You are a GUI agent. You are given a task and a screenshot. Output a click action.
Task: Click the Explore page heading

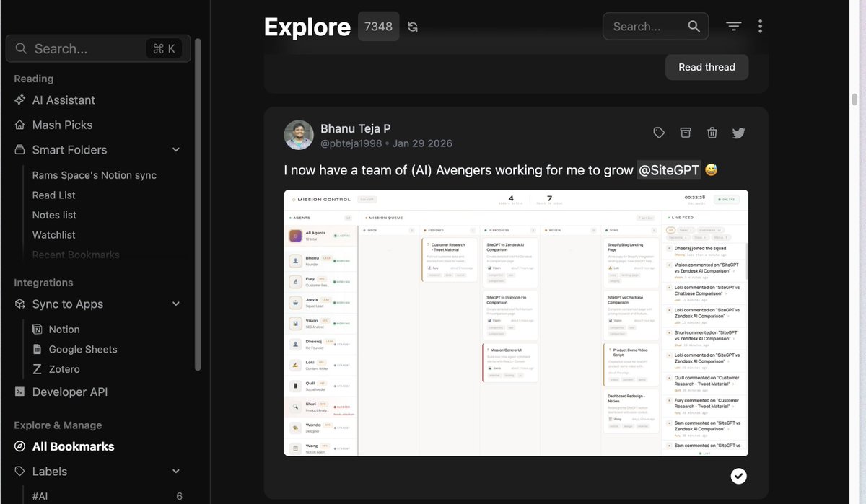307,27
